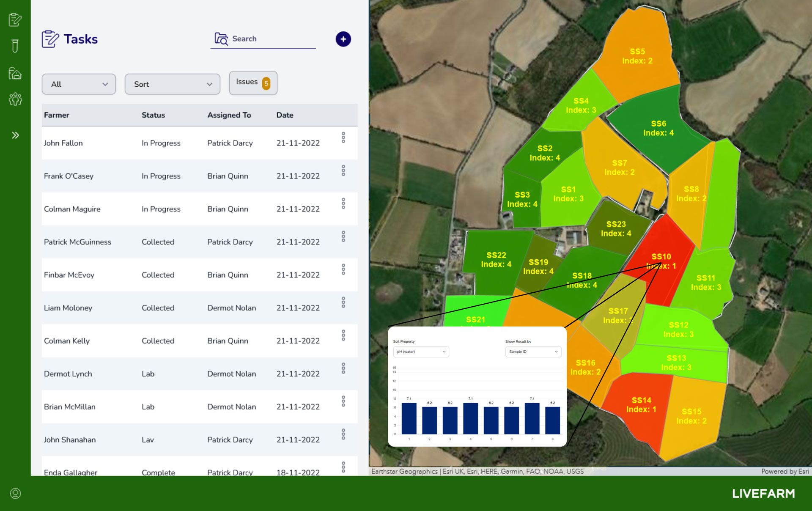Expand the Soil Property pH (water) dropdown

coord(421,352)
